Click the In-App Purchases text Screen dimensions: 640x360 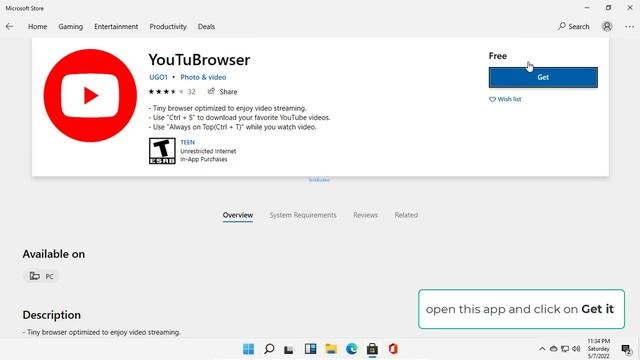pyautogui.click(x=204, y=159)
